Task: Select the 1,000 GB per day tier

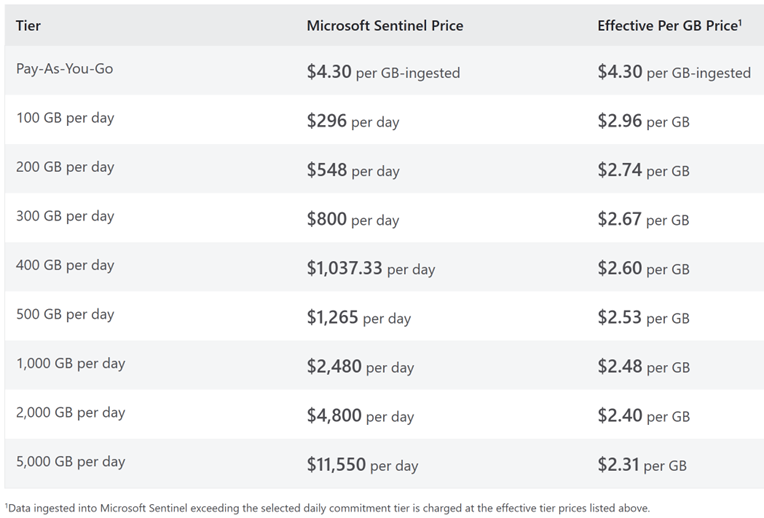Action: click(x=71, y=363)
